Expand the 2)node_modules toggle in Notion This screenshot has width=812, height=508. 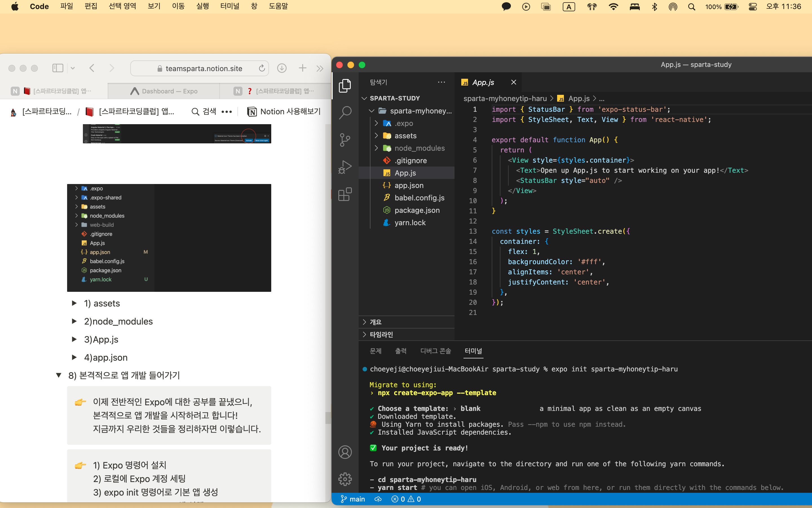(74, 321)
